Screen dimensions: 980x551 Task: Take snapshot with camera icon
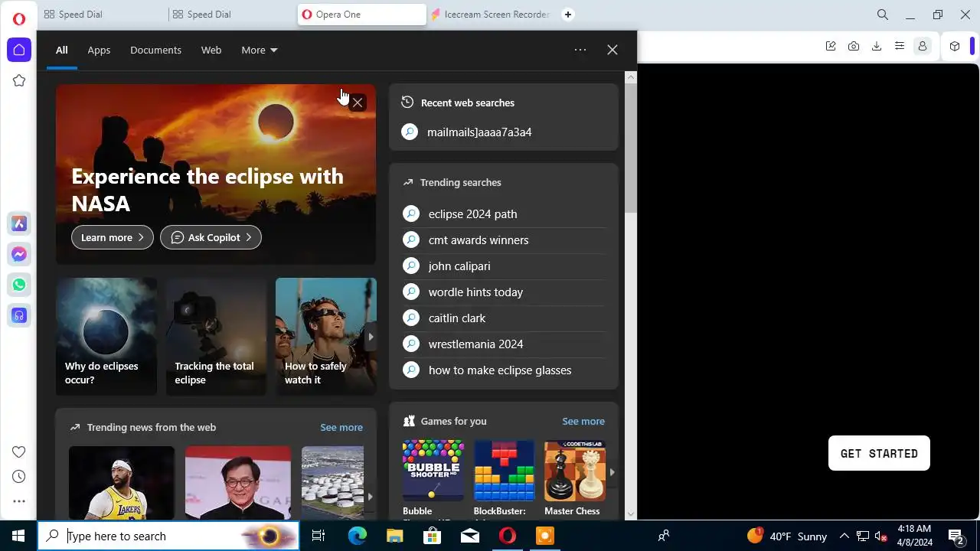pos(854,46)
